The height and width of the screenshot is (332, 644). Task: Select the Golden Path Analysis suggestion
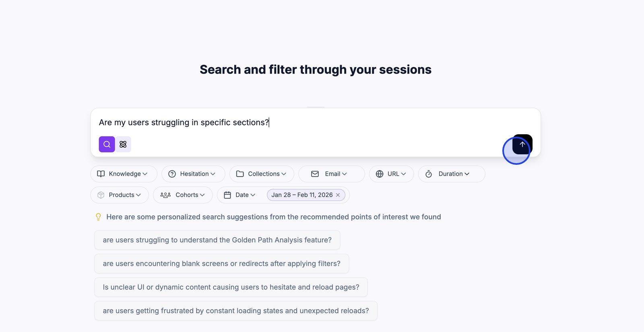pos(217,240)
